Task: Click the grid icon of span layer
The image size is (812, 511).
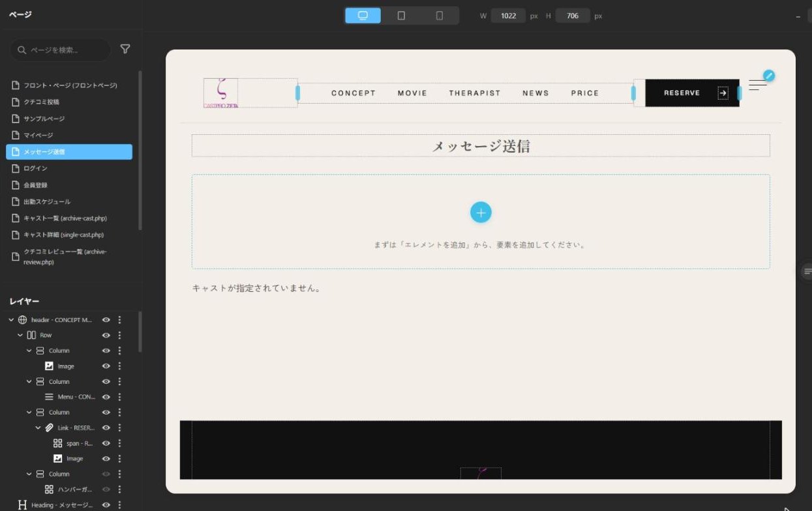Action: tap(58, 443)
